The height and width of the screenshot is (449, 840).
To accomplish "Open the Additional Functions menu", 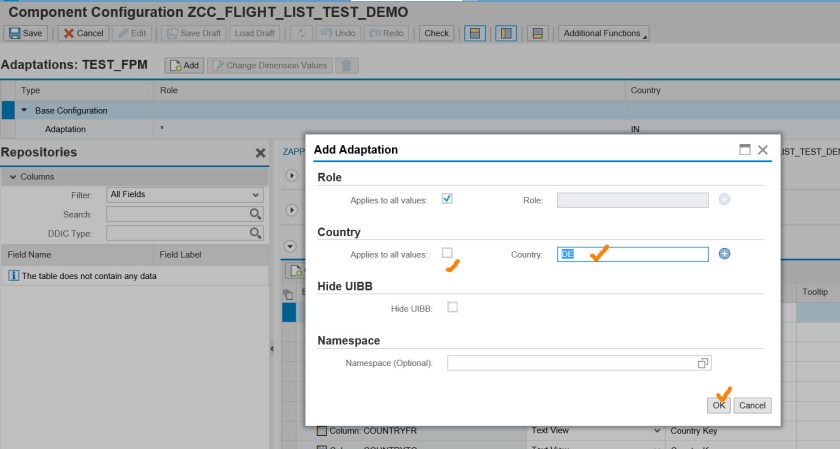I will [x=603, y=33].
